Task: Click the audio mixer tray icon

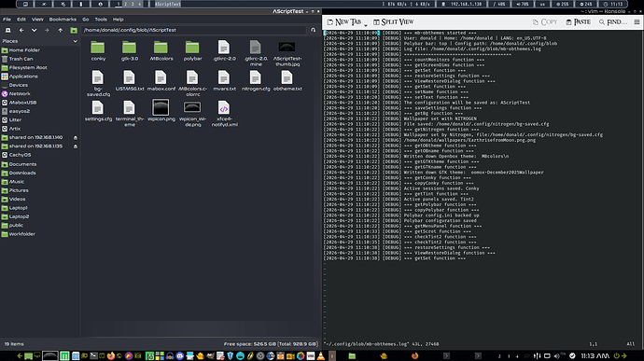Action: pos(538,356)
